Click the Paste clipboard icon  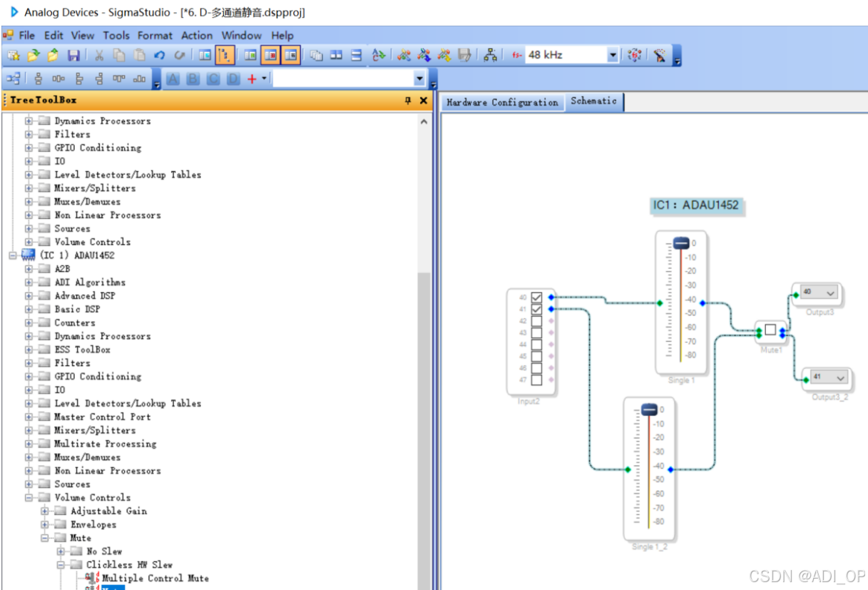(x=140, y=55)
